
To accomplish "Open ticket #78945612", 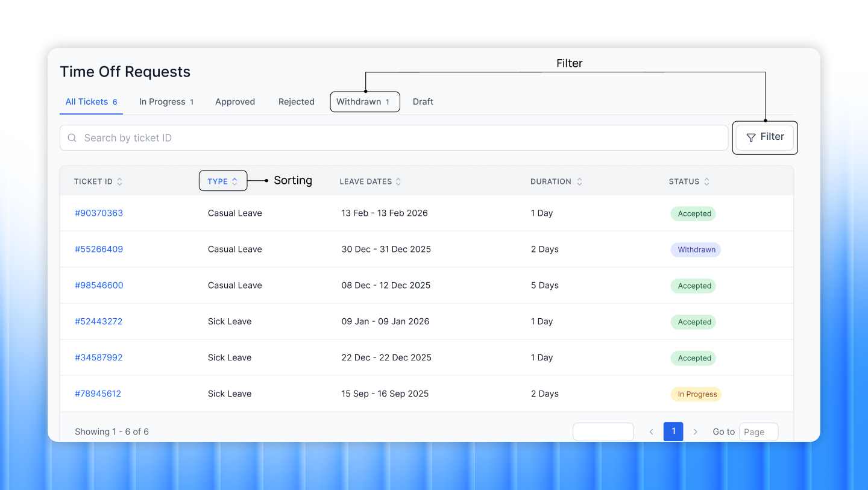I will click(98, 394).
